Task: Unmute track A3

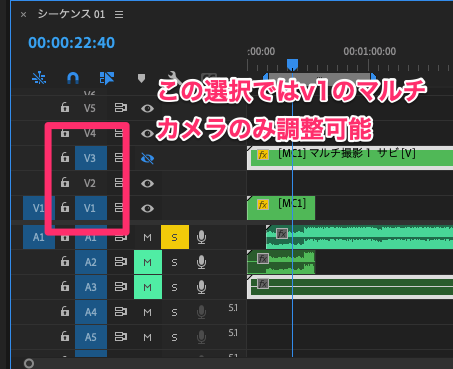Action: click(x=148, y=287)
